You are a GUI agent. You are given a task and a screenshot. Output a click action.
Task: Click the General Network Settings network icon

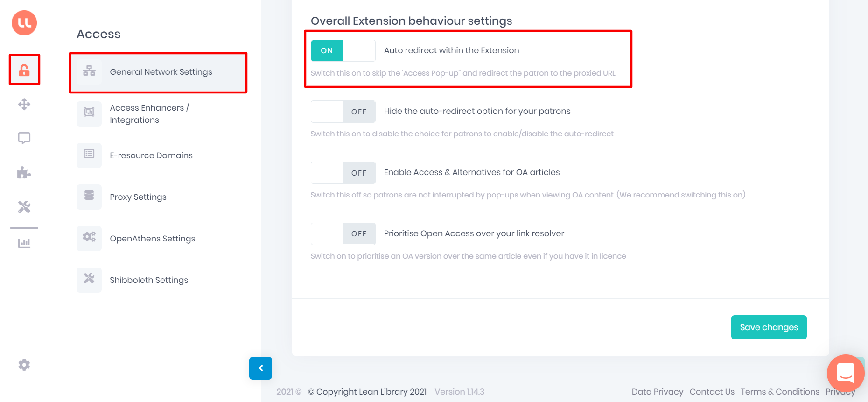89,71
